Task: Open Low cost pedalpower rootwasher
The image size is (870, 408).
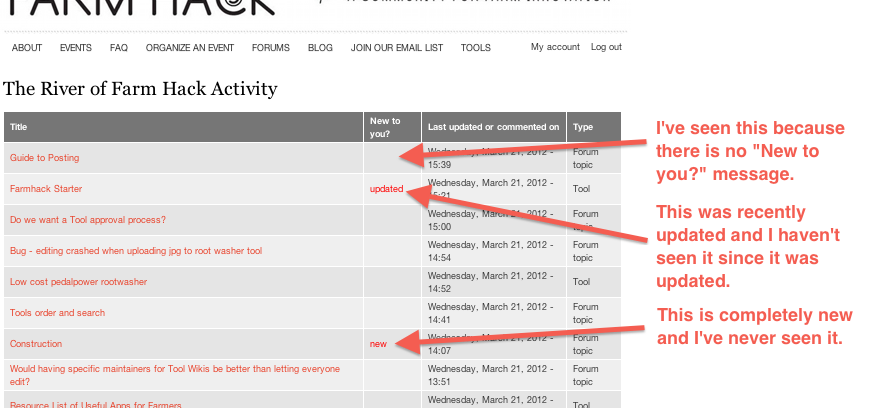Action: [x=78, y=282]
